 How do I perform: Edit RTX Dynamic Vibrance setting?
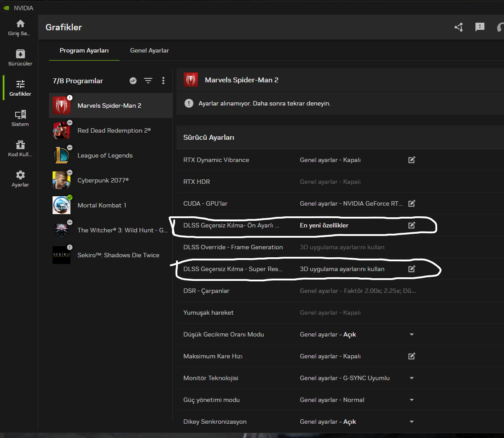(x=412, y=160)
